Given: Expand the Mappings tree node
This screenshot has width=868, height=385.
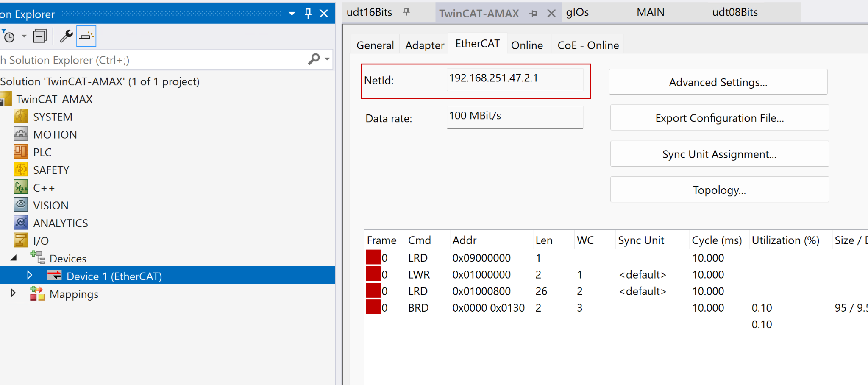Looking at the screenshot, I should coord(13,293).
